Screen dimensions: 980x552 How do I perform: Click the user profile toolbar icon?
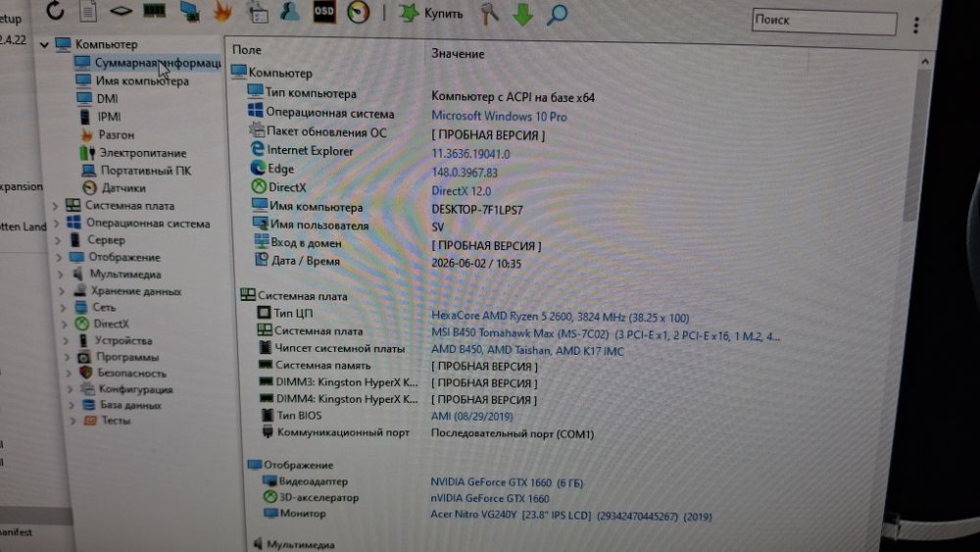[289, 11]
